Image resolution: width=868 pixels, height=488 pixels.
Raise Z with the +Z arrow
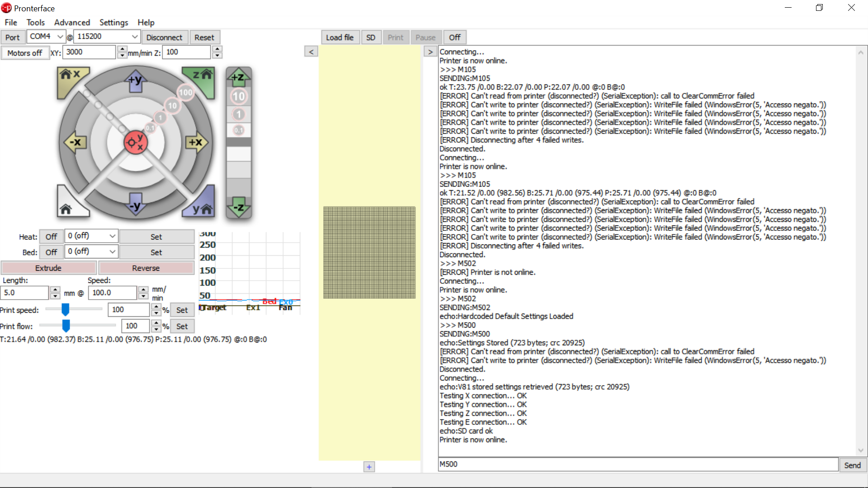[238, 77]
